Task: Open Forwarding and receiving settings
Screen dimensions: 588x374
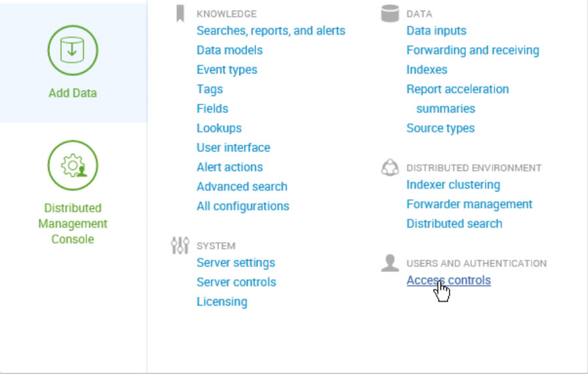Action: (x=472, y=50)
